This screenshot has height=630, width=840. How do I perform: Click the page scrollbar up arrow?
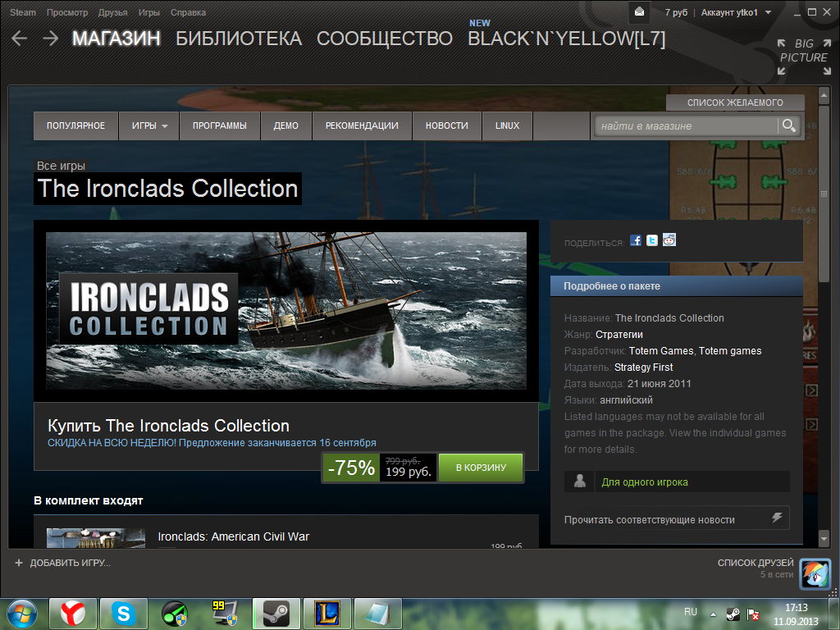tap(824, 96)
